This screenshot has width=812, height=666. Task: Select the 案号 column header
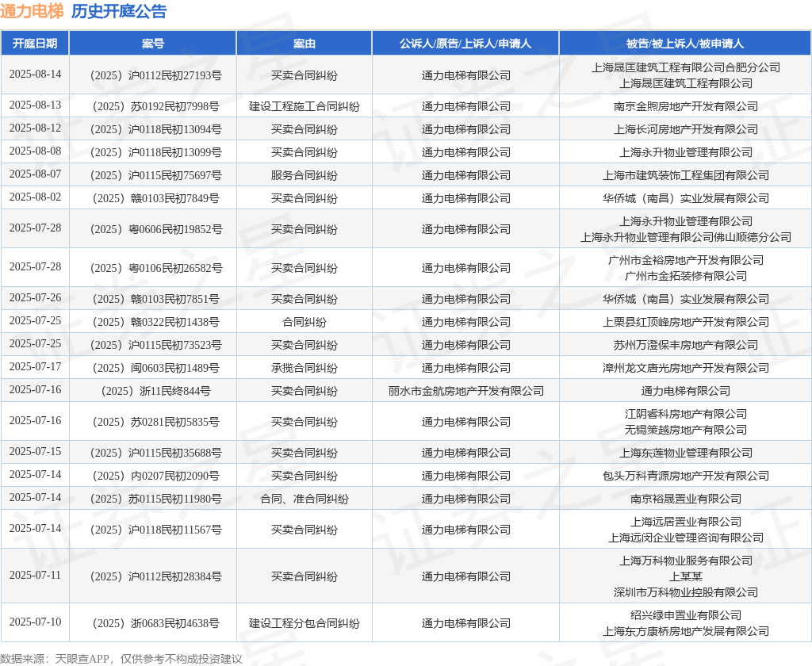click(153, 44)
